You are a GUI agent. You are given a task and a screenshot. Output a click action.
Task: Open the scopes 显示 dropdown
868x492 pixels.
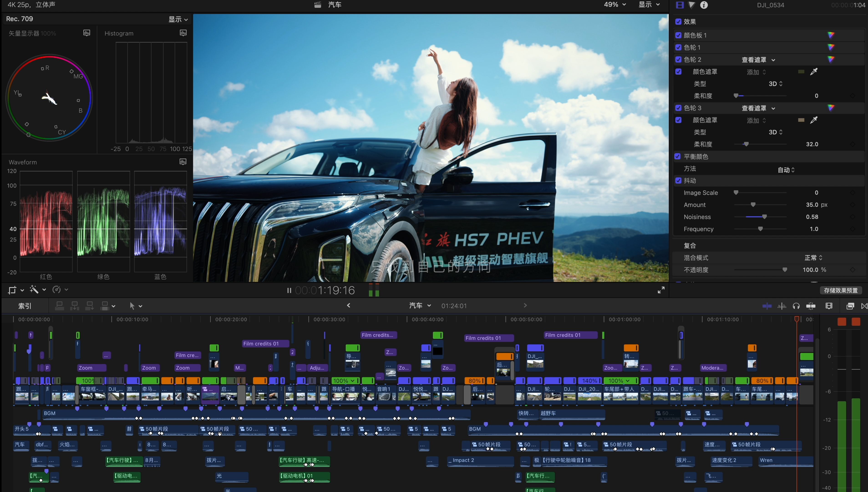[x=178, y=19]
